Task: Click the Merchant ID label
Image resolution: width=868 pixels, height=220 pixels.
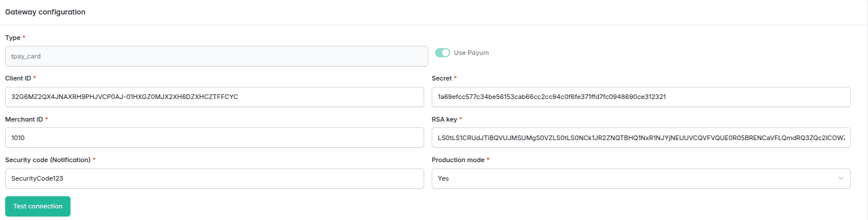Action: (x=24, y=119)
